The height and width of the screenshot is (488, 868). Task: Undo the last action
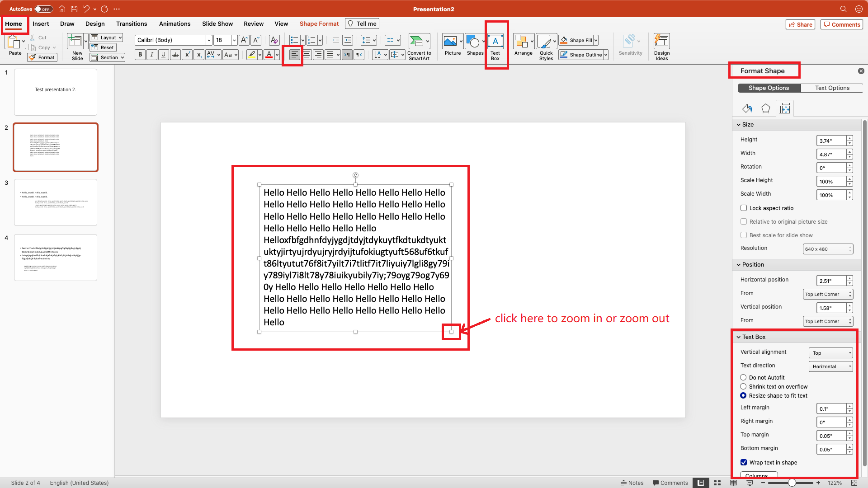(86, 9)
